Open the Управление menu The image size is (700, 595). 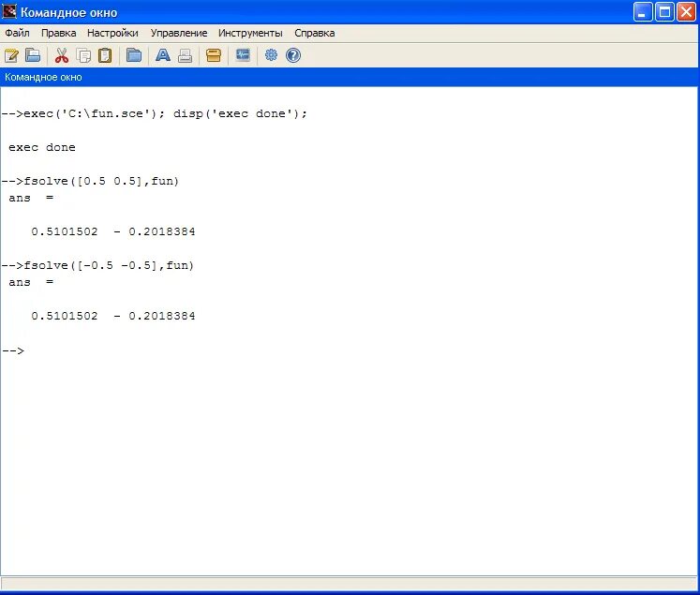click(x=179, y=33)
